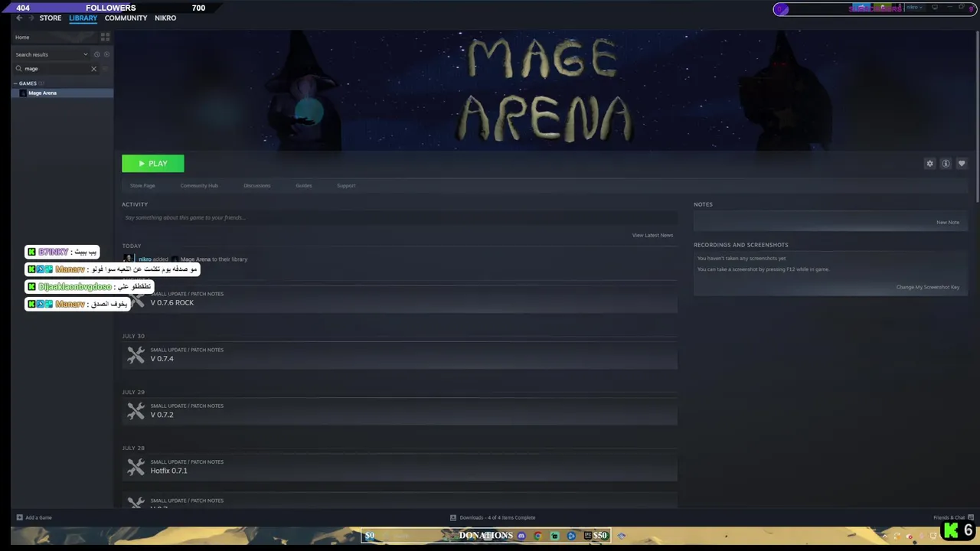
Task: Click Epic Games icon in taskbar
Action: pos(587,536)
